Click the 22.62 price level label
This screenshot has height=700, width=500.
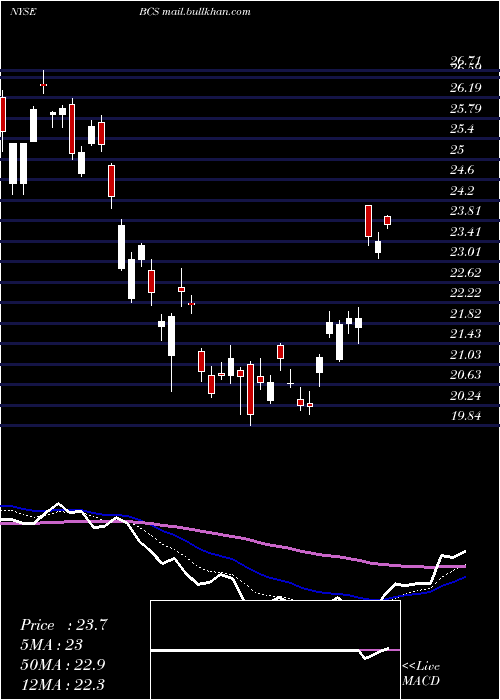[466, 272]
